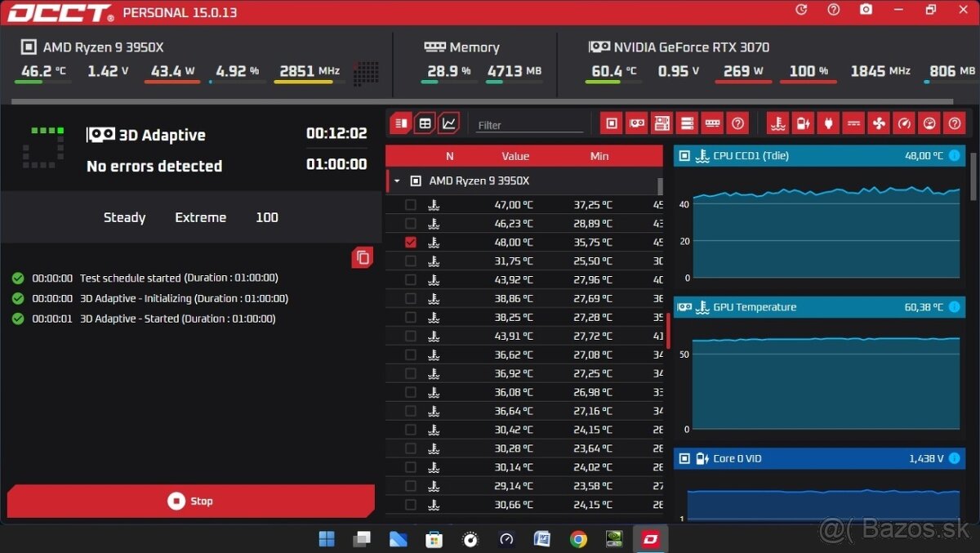Click the screenshot camera icon in titlebar
This screenshot has height=553, width=980.
867,11
